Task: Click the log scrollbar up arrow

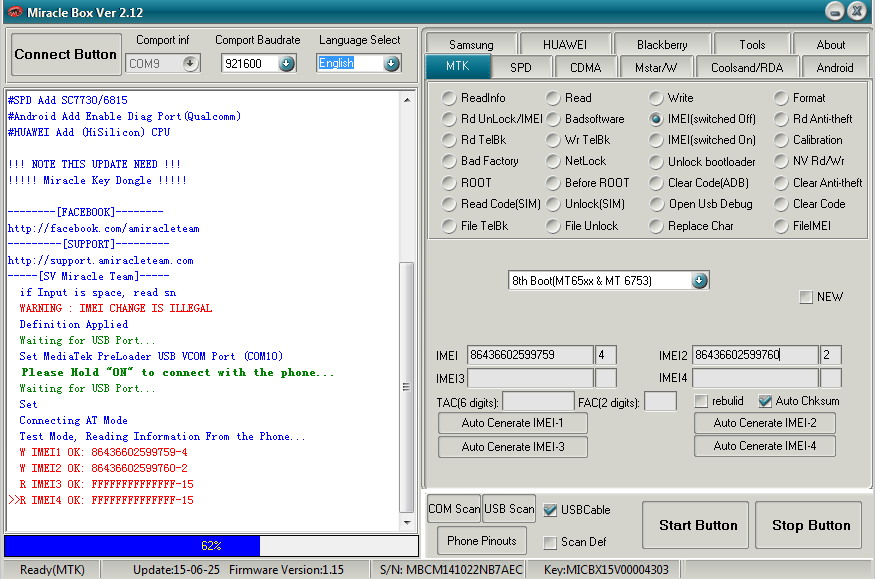Action: click(407, 100)
